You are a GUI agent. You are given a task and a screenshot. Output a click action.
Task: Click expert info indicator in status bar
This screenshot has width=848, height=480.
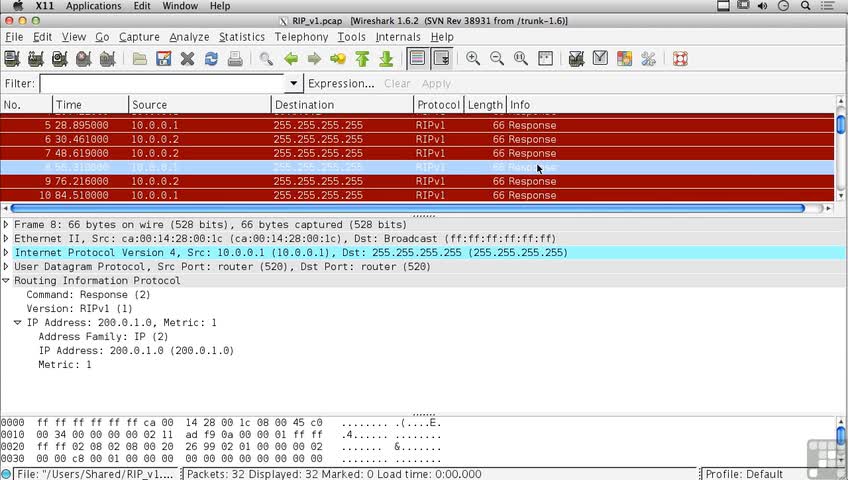[6, 474]
